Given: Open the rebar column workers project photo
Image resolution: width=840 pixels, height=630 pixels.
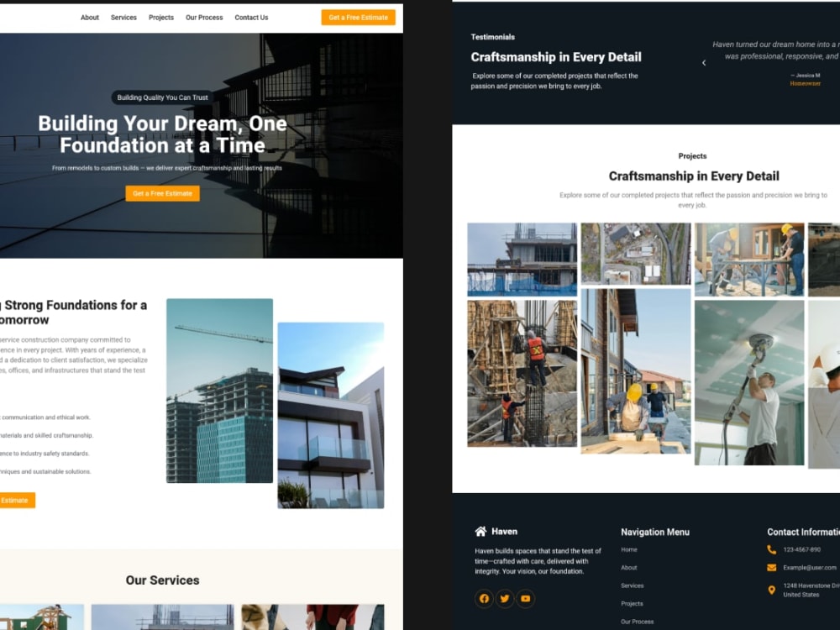Looking at the screenshot, I should tap(522, 374).
